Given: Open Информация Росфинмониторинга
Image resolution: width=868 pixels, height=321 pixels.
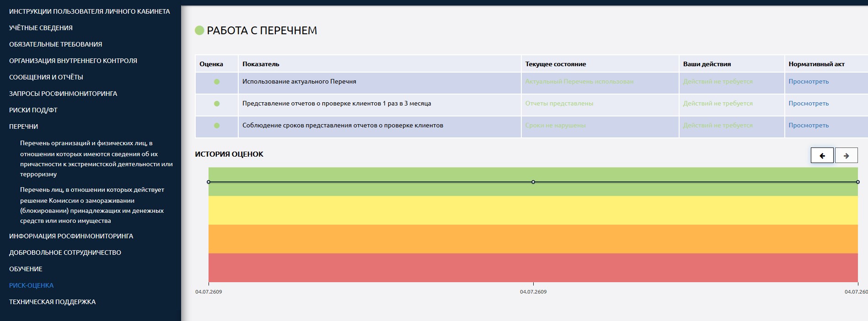Looking at the screenshot, I should [x=71, y=236].
